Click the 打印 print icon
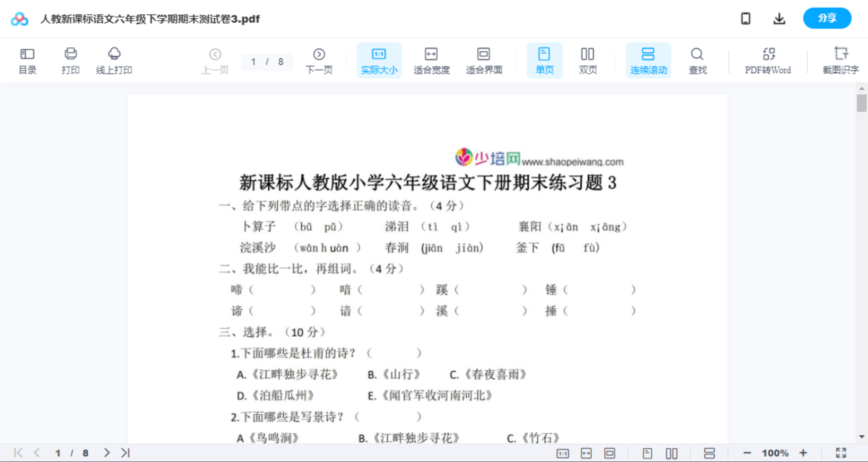 tap(70, 60)
